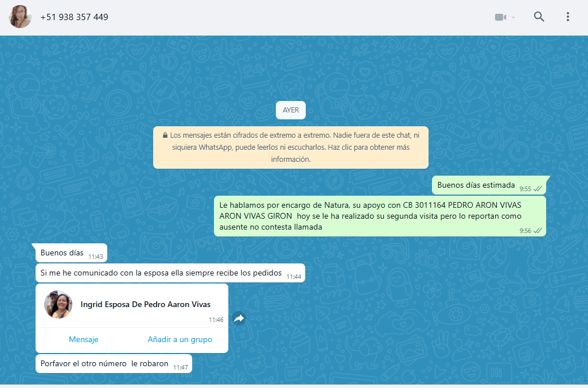Click double-check ticks on the Natura message
588x388 pixels.
(538, 231)
